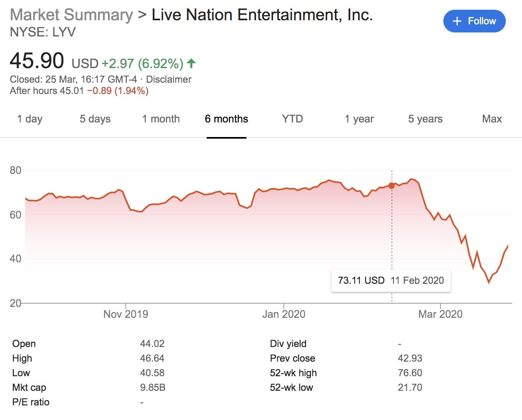This screenshot has height=420, width=522.
Task: Click the NYSE: LYV ticker text
Action: click(43, 32)
